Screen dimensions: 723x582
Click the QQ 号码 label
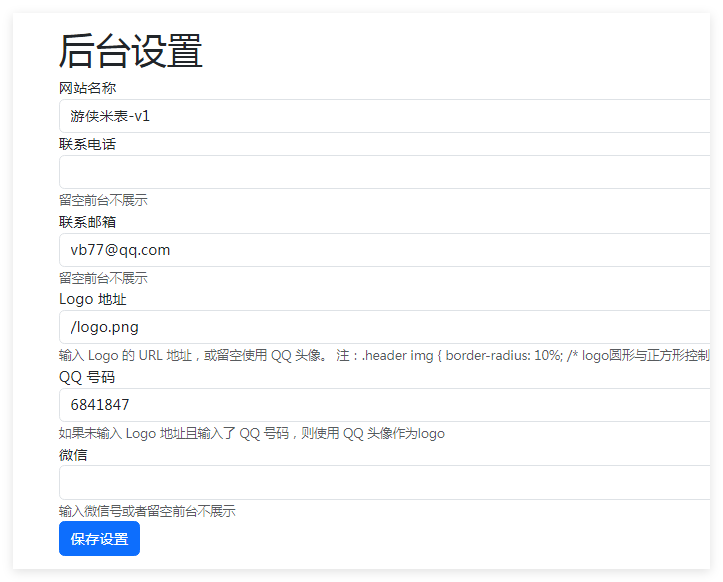[87, 377]
